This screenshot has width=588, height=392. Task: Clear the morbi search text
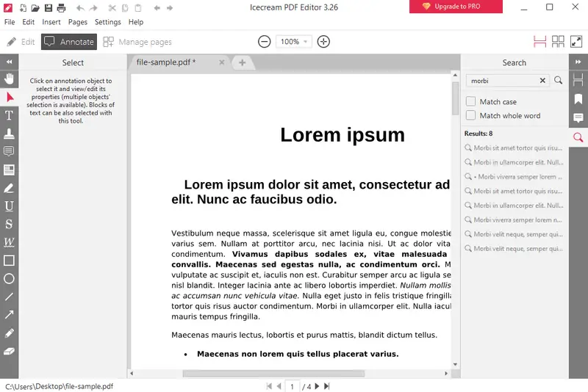pos(542,81)
